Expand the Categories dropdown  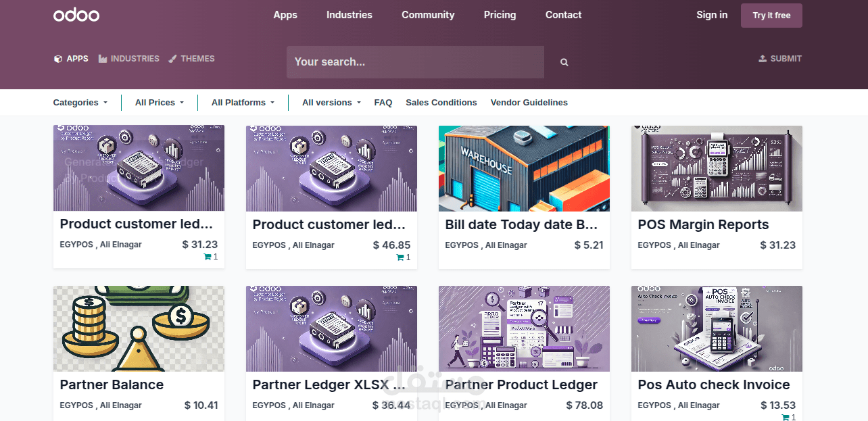80,103
